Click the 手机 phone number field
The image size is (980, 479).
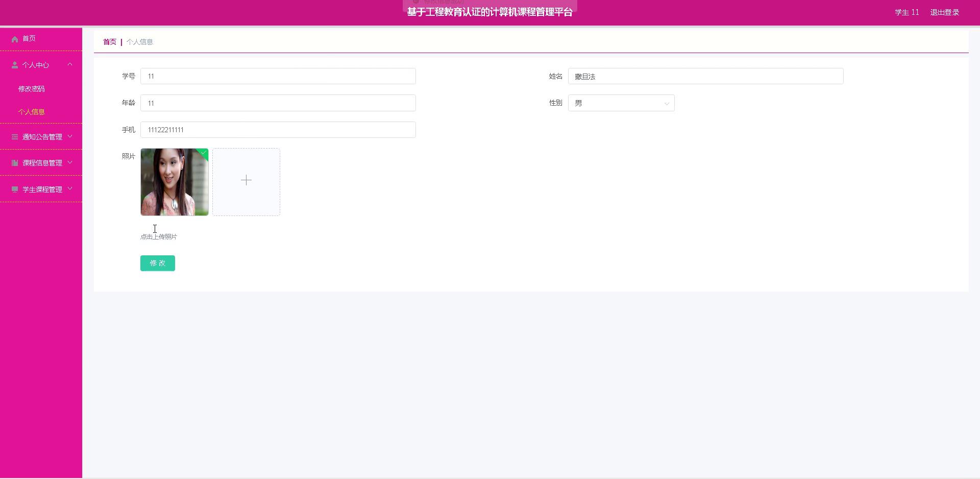point(278,130)
